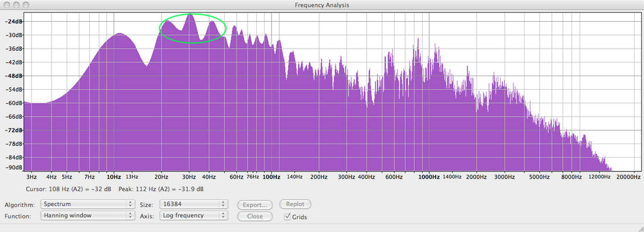This screenshot has width=644, height=232.
Task: Click the red window close button
Action: 7,5
